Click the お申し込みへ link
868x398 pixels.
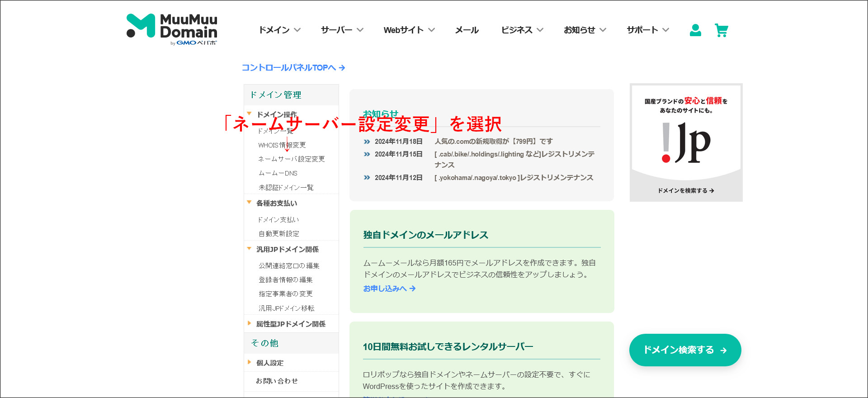point(389,288)
